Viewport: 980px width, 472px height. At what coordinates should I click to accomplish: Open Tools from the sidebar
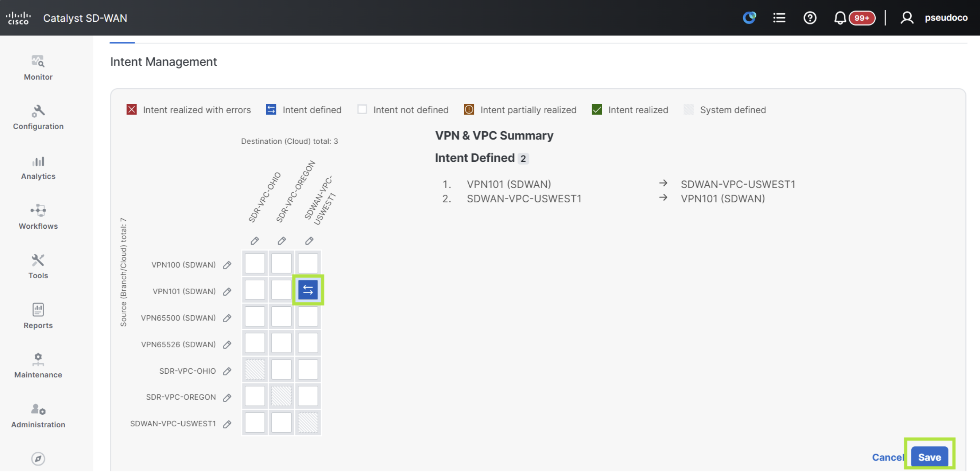click(38, 267)
